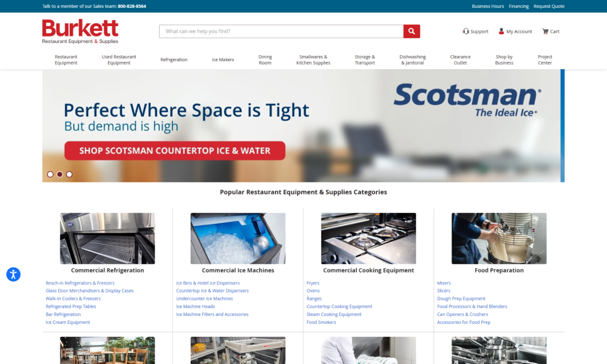Open the Refrigeration menu item
Viewport: 607px width, 364px height.
[174, 59]
